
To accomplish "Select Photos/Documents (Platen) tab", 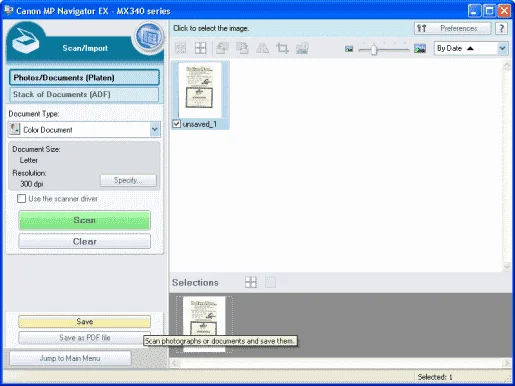I will [x=84, y=78].
